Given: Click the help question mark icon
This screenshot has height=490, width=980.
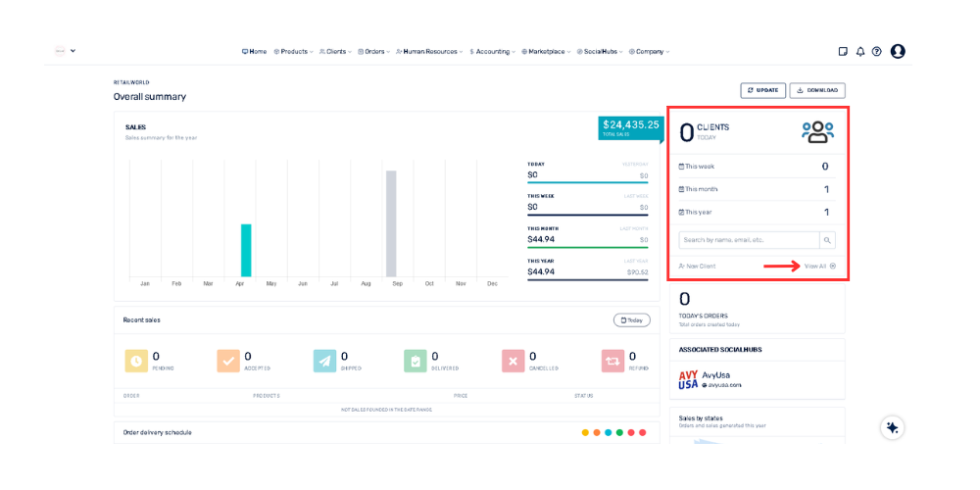Looking at the screenshot, I should click(877, 52).
